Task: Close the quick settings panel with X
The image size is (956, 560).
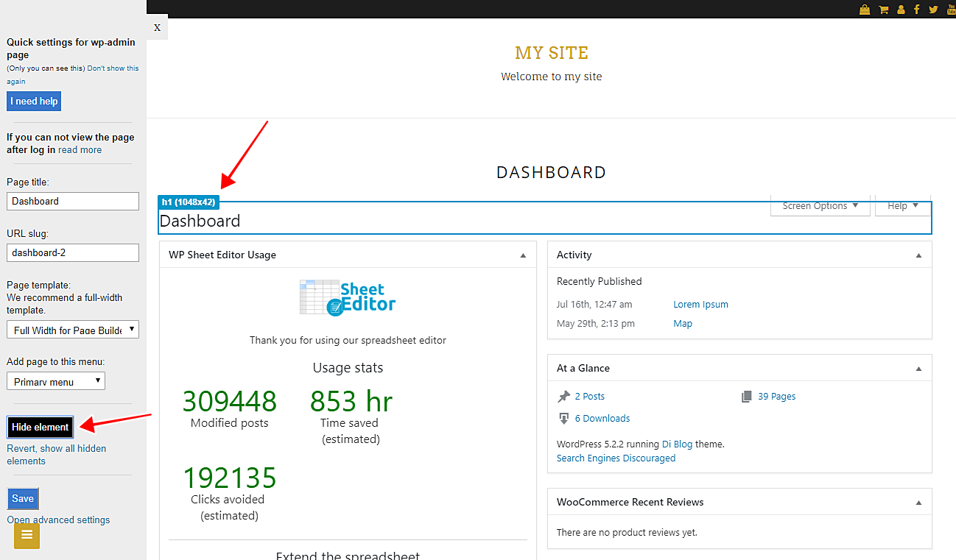Action: [x=157, y=27]
